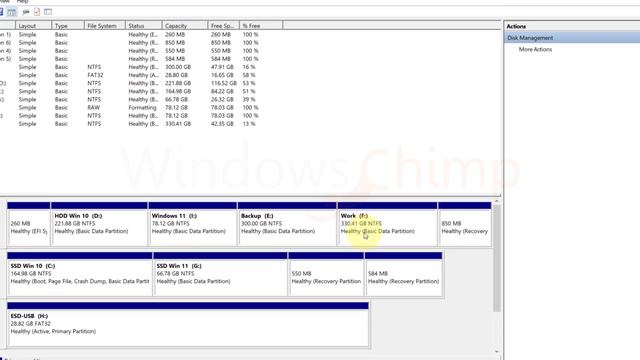The width and height of the screenshot is (640, 360).
Task: Click the '16 %' free percentage cell
Action: point(249,67)
